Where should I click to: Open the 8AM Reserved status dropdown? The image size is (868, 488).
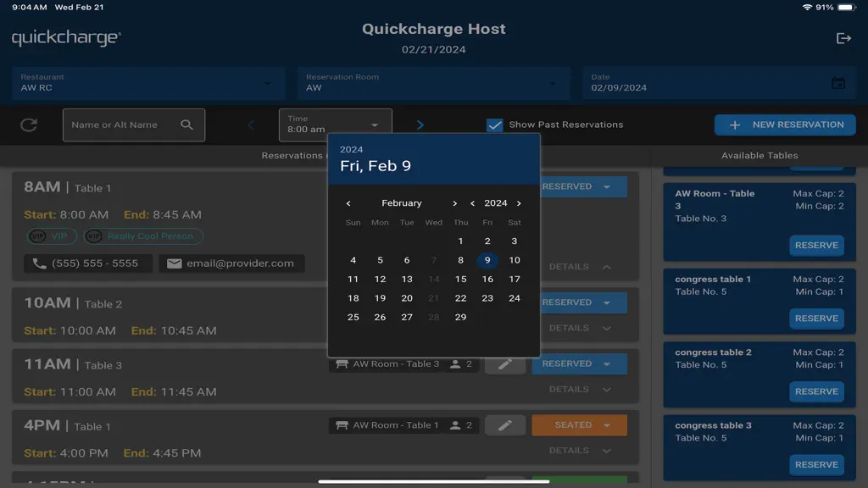(x=580, y=187)
